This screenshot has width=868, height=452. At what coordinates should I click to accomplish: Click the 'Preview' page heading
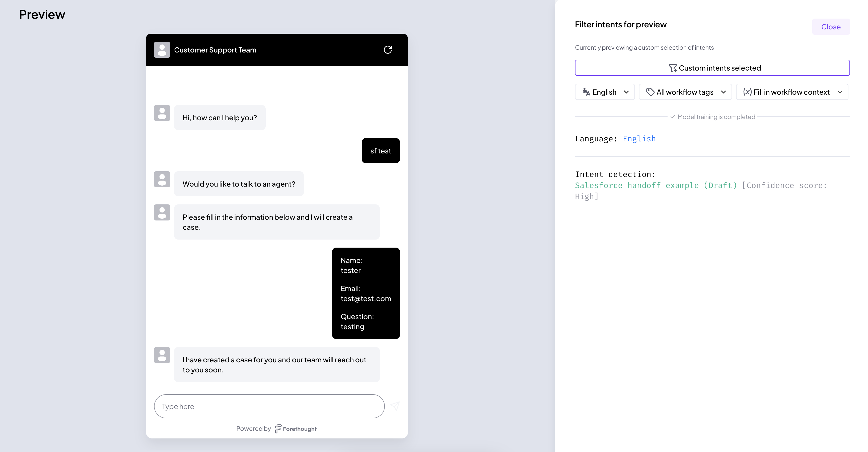(42, 15)
